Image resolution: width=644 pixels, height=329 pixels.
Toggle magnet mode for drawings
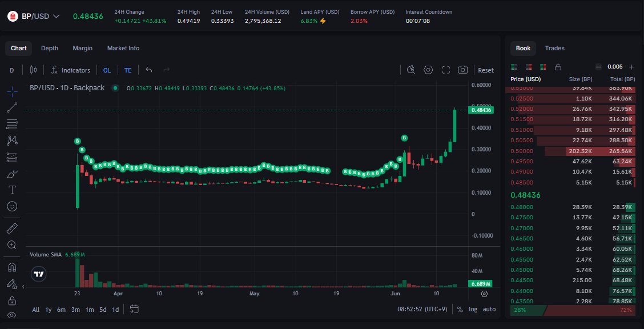tap(13, 267)
